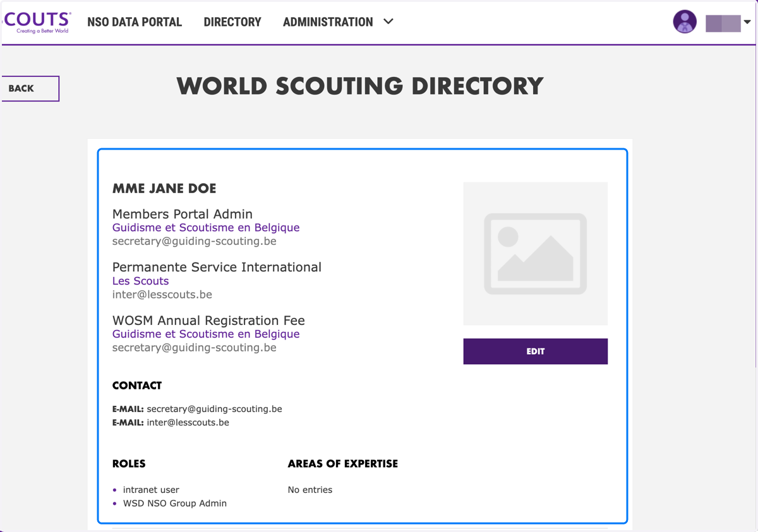The image size is (758, 532).
Task: Open the Administration menu
Action: click(328, 22)
